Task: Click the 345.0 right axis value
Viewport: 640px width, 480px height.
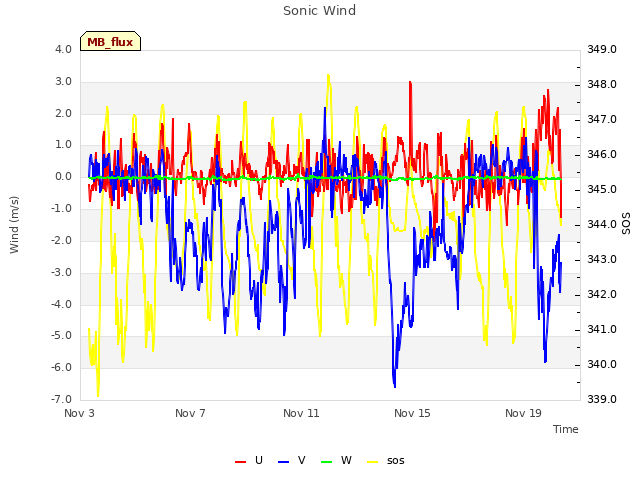Action: (602, 189)
